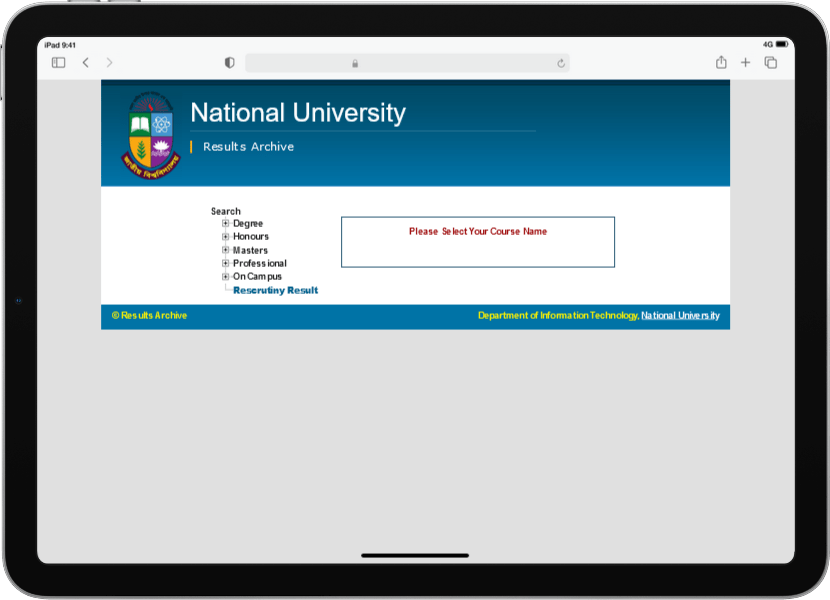Open the Safari sidebar panel icon
830x600 pixels.
pos(58,62)
